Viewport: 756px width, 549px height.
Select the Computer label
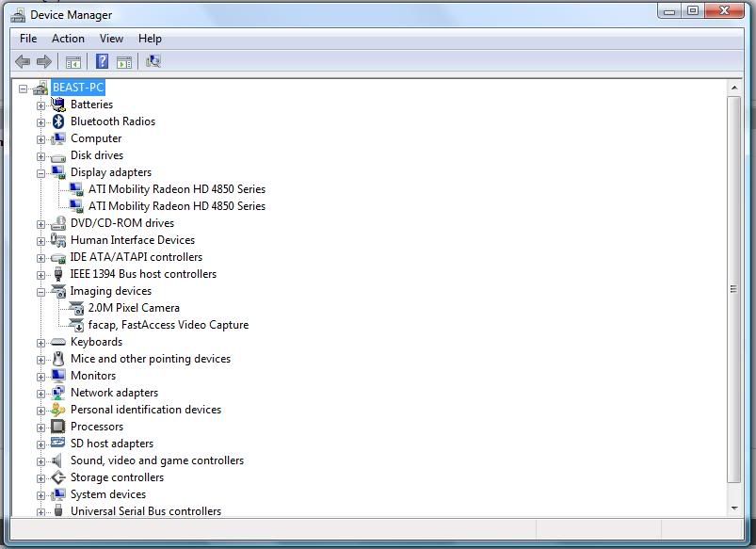[96, 138]
